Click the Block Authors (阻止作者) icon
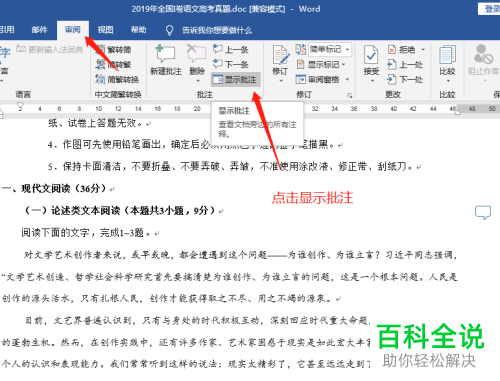500x381 pixels. click(483, 54)
